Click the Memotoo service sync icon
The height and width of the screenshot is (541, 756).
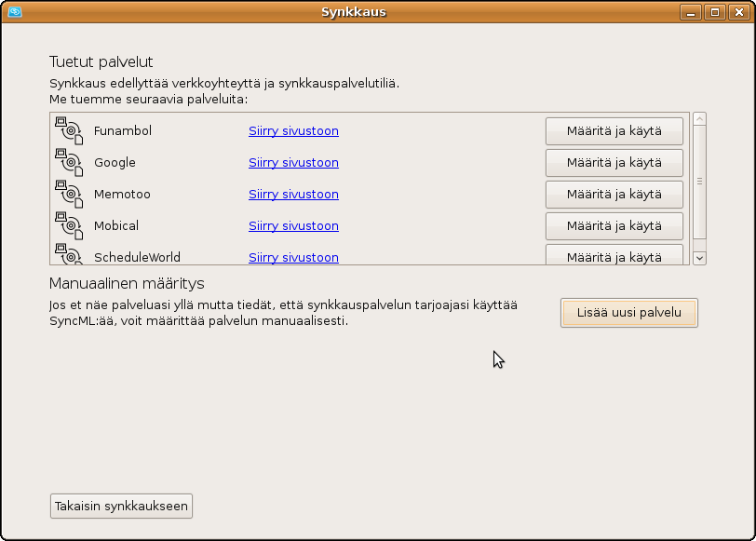(69, 195)
